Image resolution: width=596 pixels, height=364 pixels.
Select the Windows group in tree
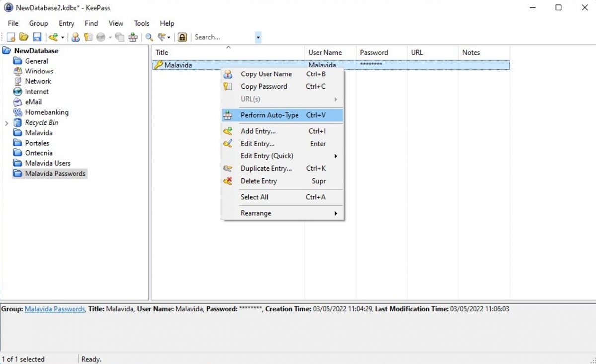39,72
